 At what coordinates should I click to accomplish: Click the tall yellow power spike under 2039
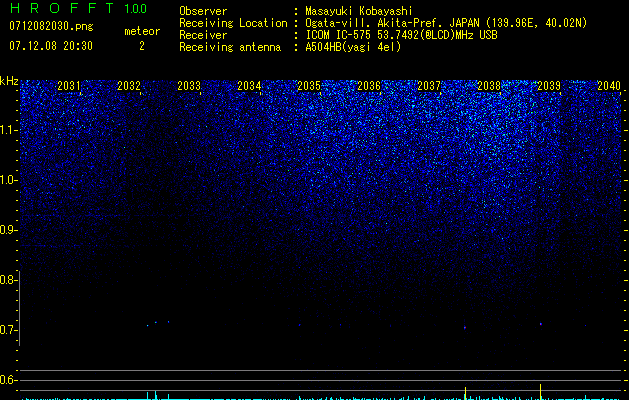[x=541, y=392]
